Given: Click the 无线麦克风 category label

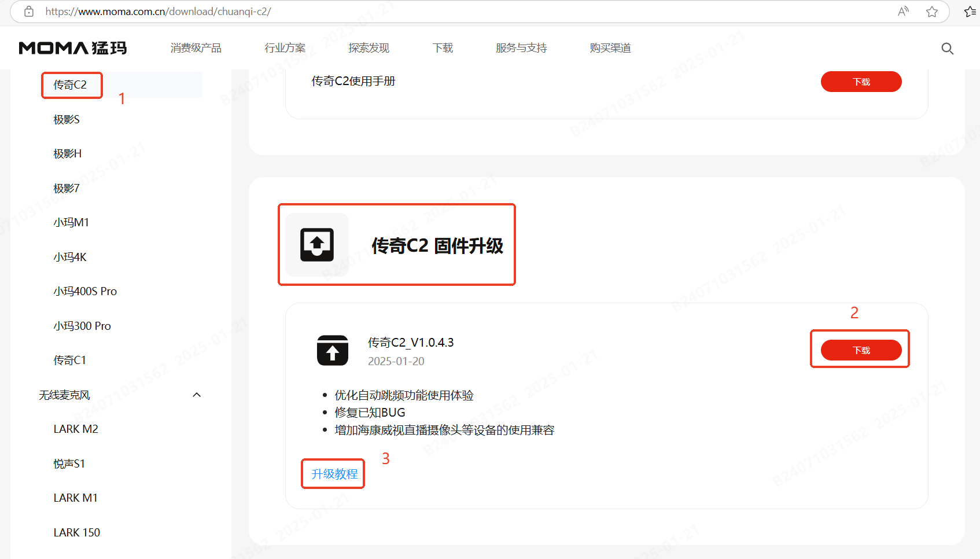Looking at the screenshot, I should point(64,395).
